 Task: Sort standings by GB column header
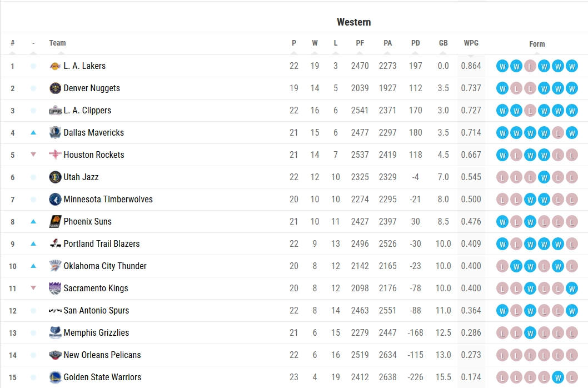[x=444, y=43]
